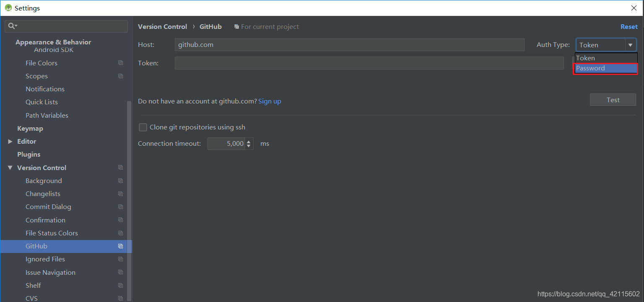
Task: Expand the Editor settings section
Action: tap(10, 142)
